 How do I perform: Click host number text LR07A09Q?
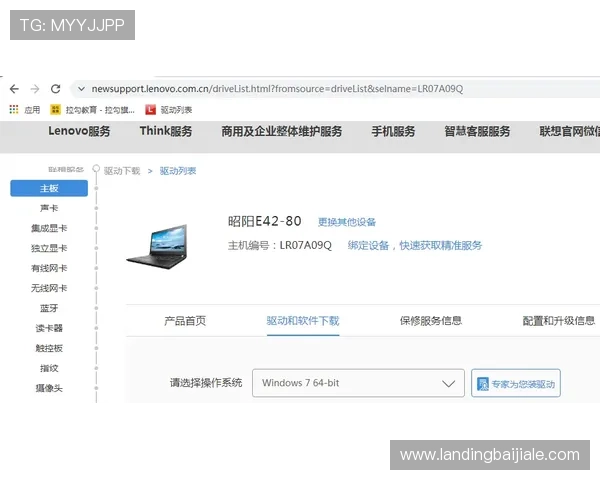(305, 245)
